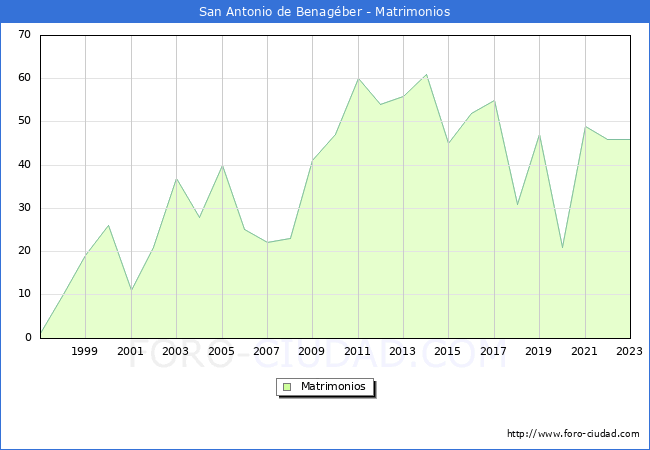
Task: Select the 2011 x-axis label
Action: pos(358,351)
